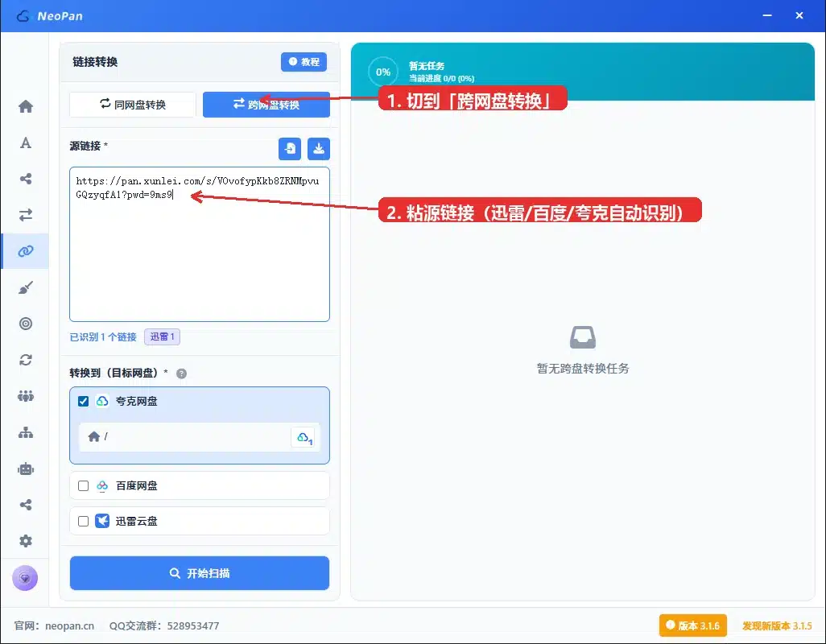Close the NeoPan window

(799, 16)
